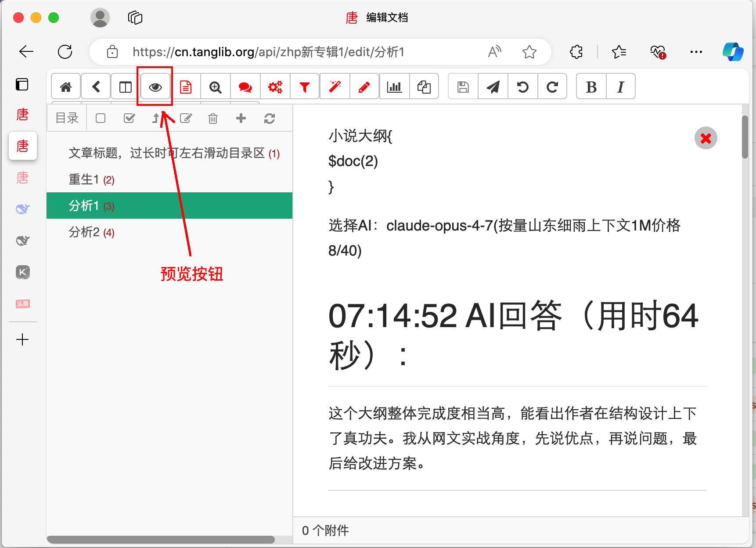The width and height of the screenshot is (756, 548).
Task: Click the 选择AI claude-opus-4-7 line
Action: pyautogui.click(x=504, y=238)
